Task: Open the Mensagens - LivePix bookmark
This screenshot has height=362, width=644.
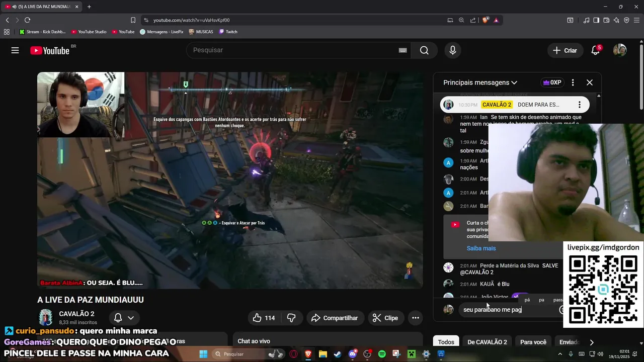Action: point(162,32)
